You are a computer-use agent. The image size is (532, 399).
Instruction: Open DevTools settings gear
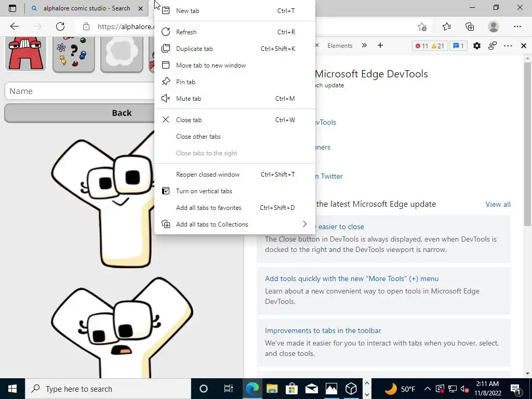point(477,46)
